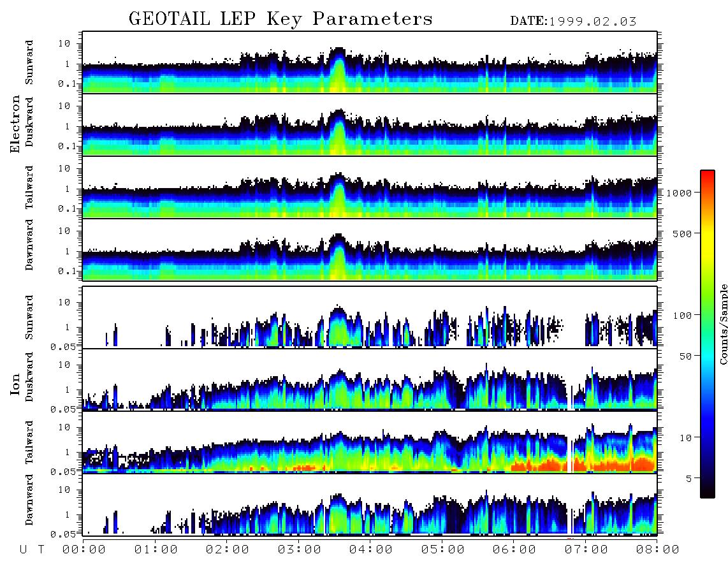This screenshot has width=728, height=561.
Task: Click the red top of the colorbar
Action: pyautogui.click(x=708, y=175)
